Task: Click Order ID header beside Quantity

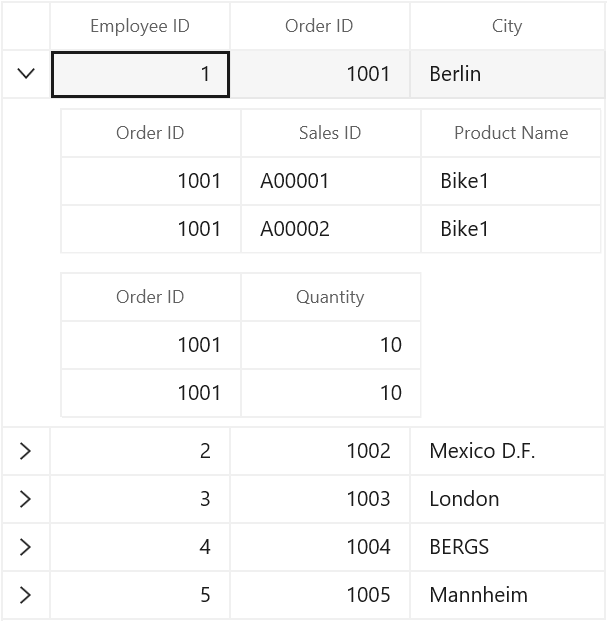Action: (150, 297)
